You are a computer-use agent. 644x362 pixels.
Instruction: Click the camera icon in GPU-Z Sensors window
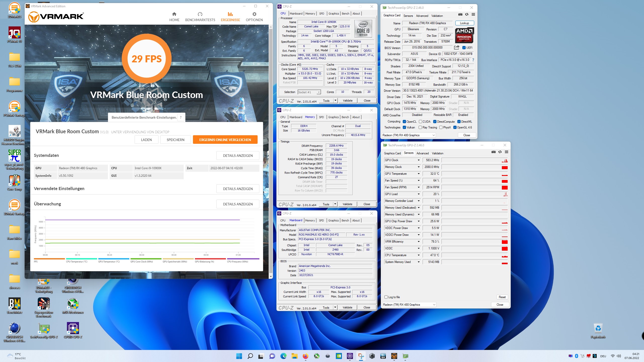pos(493,152)
